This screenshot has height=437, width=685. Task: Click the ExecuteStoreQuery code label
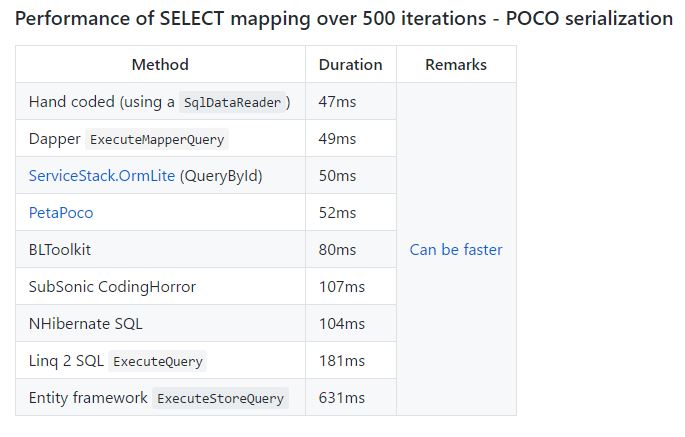coord(220,398)
